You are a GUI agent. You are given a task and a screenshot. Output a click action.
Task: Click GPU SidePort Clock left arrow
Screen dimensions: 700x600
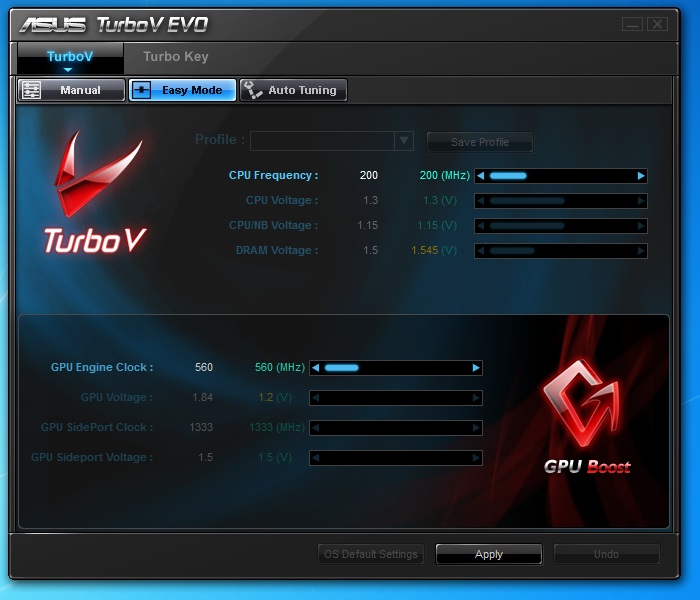(x=316, y=428)
